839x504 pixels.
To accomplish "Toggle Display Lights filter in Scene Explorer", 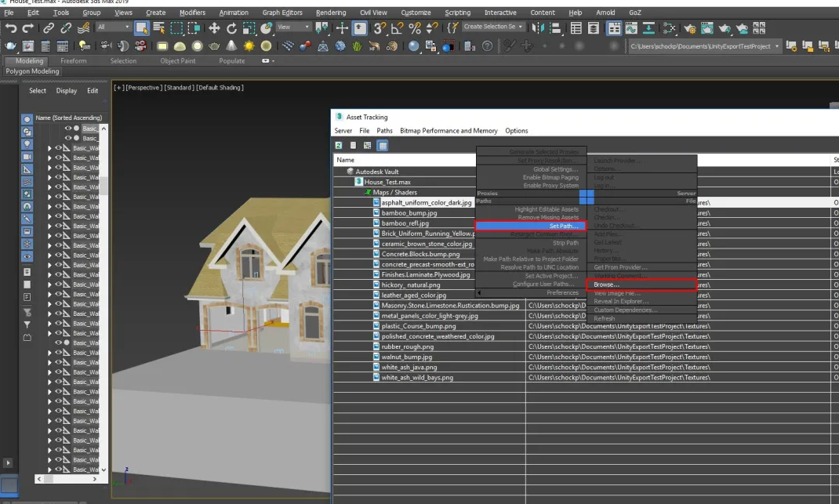I will [x=27, y=144].
